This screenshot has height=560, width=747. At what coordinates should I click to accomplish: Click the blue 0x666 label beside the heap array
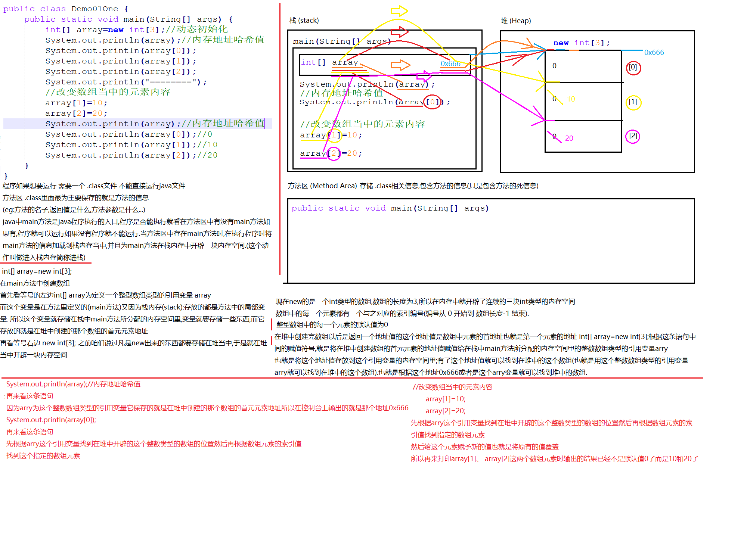point(654,53)
